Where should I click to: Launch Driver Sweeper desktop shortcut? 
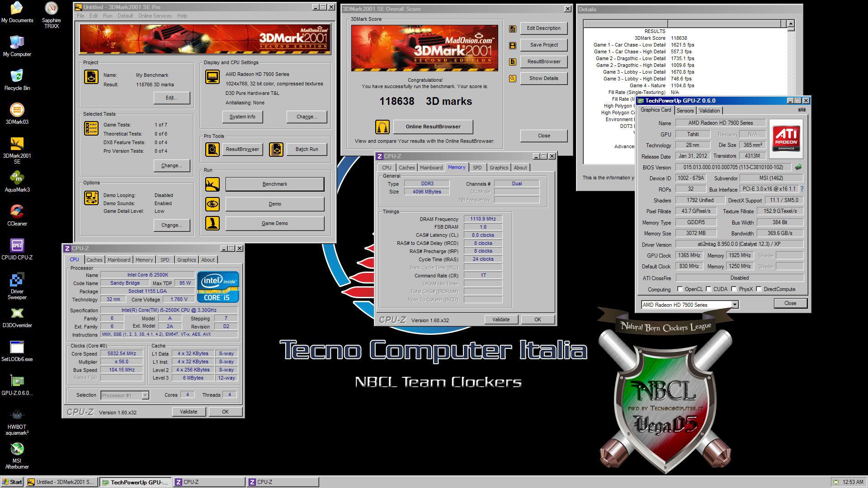(x=17, y=286)
